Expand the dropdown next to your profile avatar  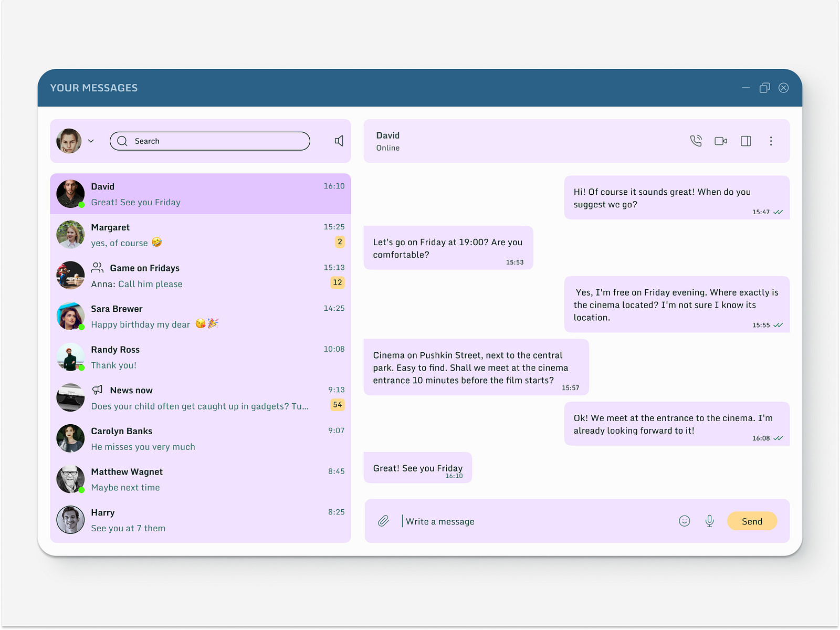(x=91, y=141)
